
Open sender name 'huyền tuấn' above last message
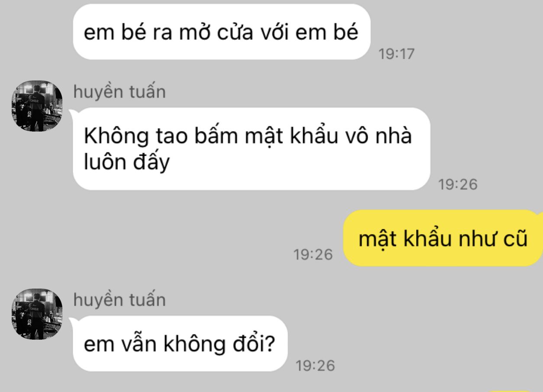[x=120, y=300]
